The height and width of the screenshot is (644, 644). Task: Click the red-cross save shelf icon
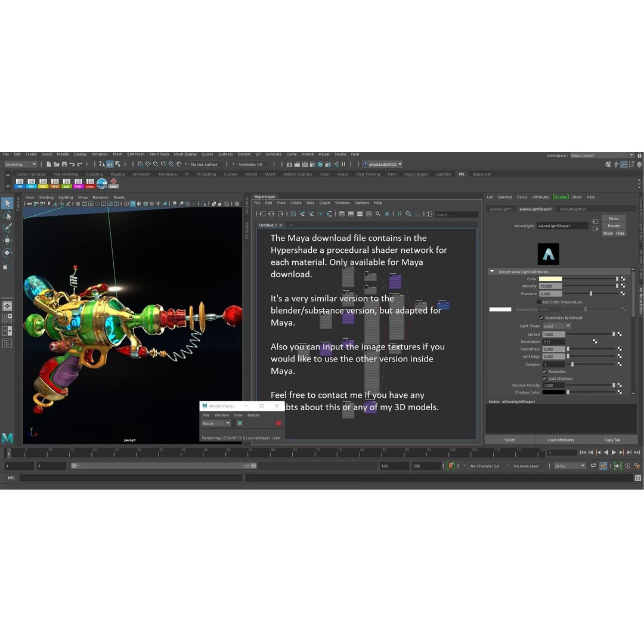(113, 183)
